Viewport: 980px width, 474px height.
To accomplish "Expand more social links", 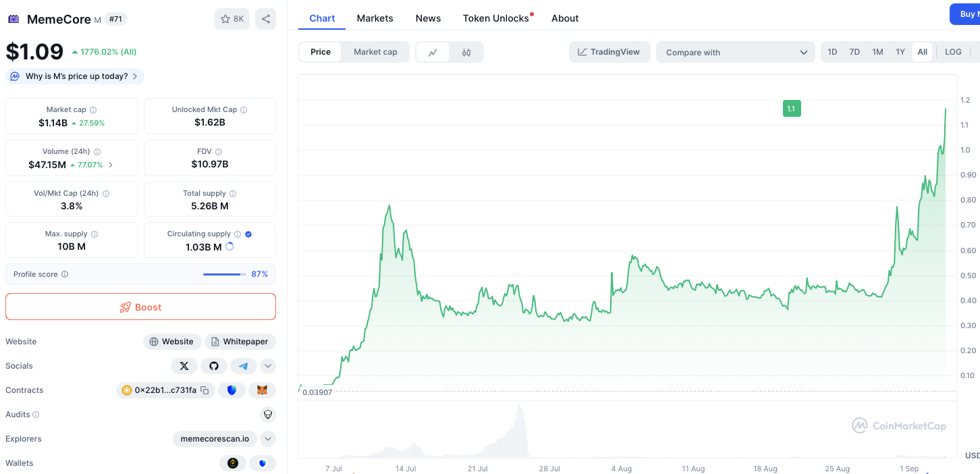I will click(x=268, y=366).
